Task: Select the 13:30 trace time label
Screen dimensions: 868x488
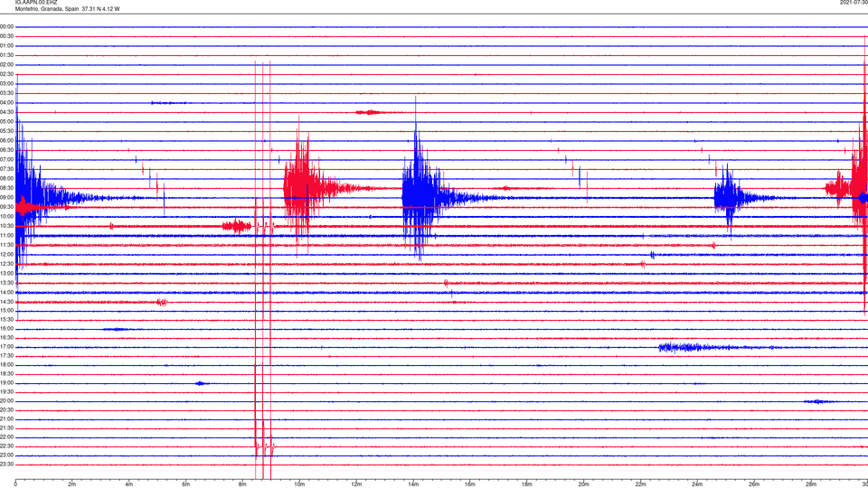Action: click(6, 283)
